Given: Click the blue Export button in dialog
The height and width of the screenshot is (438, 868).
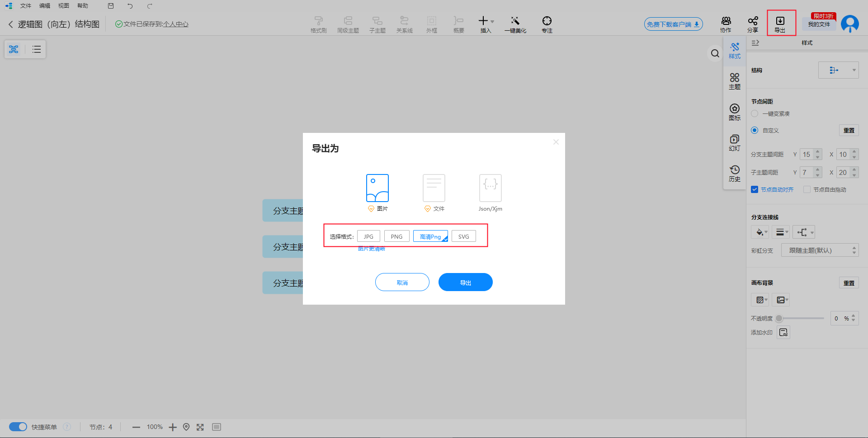Looking at the screenshot, I should pos(465,282).
